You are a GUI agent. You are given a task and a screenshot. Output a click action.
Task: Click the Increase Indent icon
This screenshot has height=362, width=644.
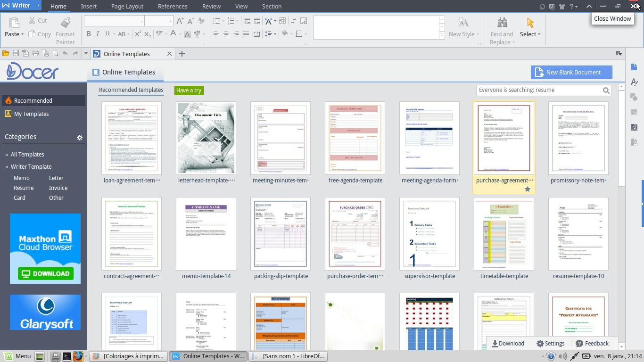pos(256,21)
